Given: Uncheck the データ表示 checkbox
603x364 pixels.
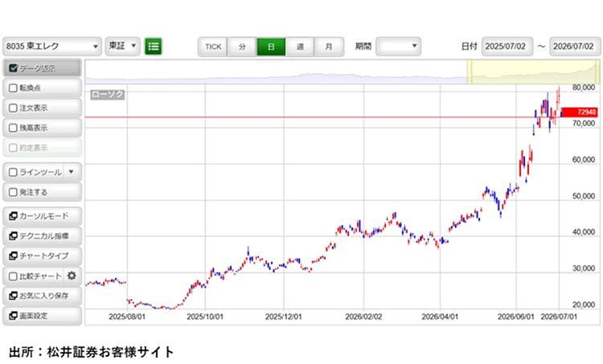Looking at the screenshot, I should [x=13, y=68].
